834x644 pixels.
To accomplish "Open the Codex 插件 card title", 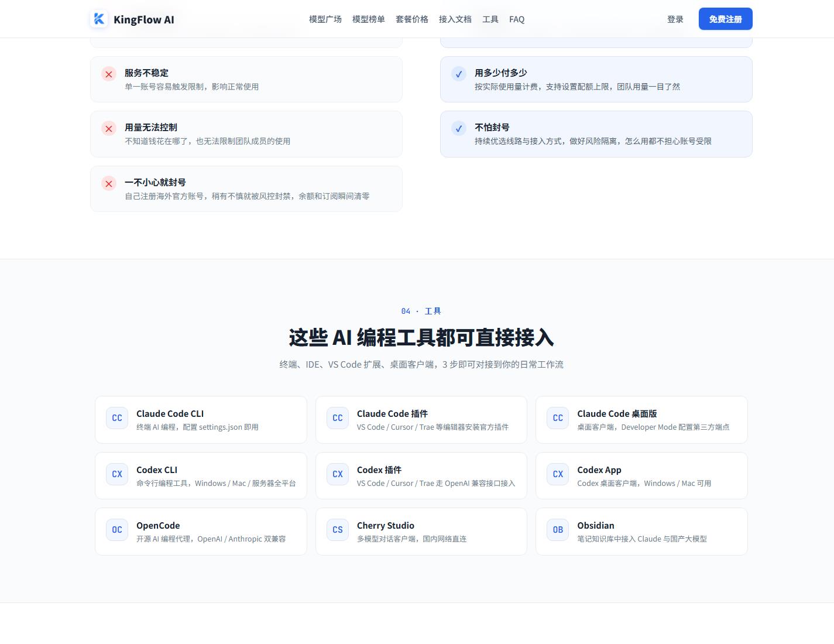I will click(x=379, y=470).
